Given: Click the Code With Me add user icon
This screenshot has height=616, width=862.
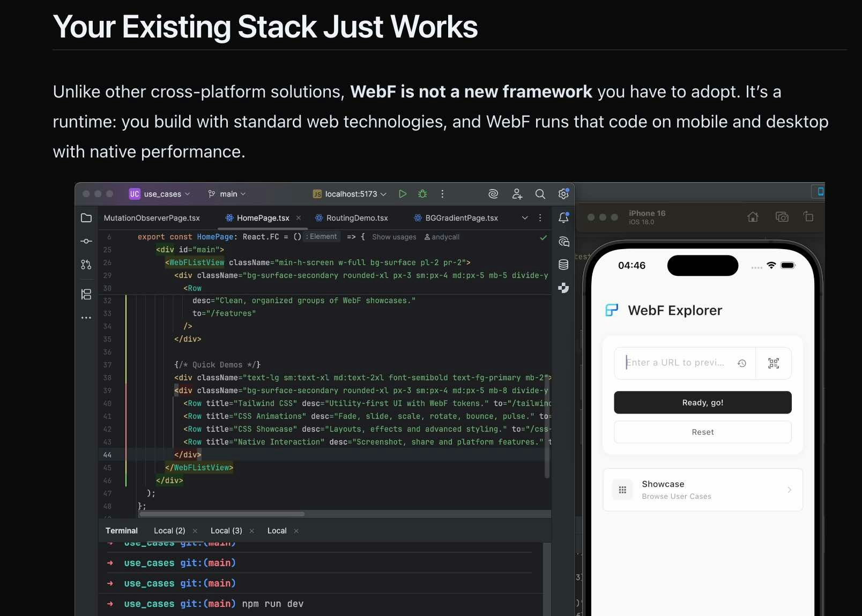Looking at the screenshot, I should tap(517, 194).
